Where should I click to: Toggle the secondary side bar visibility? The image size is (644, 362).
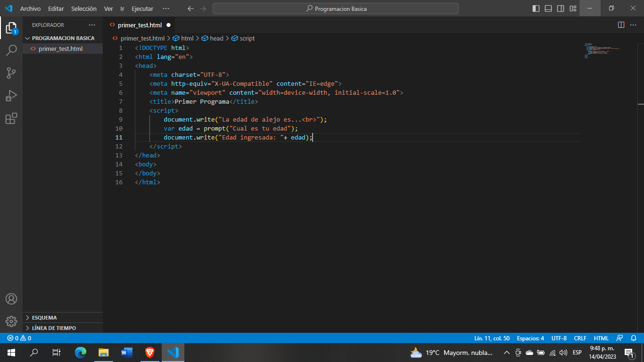pyautogui.click(x=561, y=8)
